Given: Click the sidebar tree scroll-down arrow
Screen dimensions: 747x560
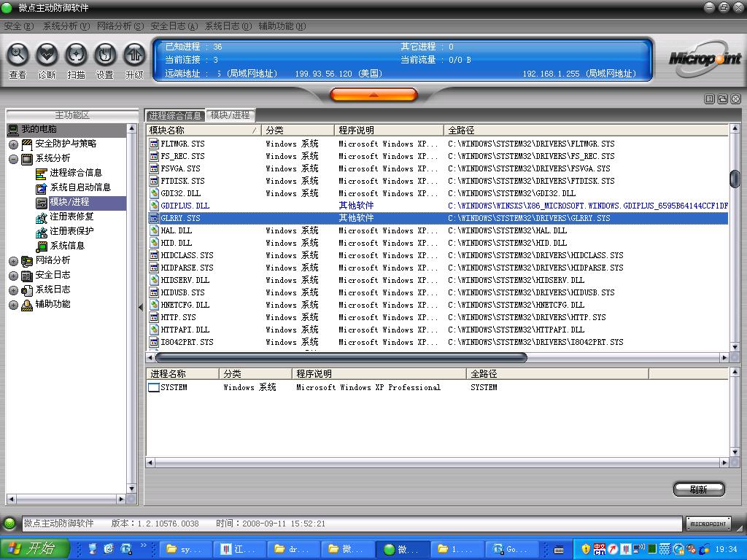Looking at the screenshot, I should (131, 489).
